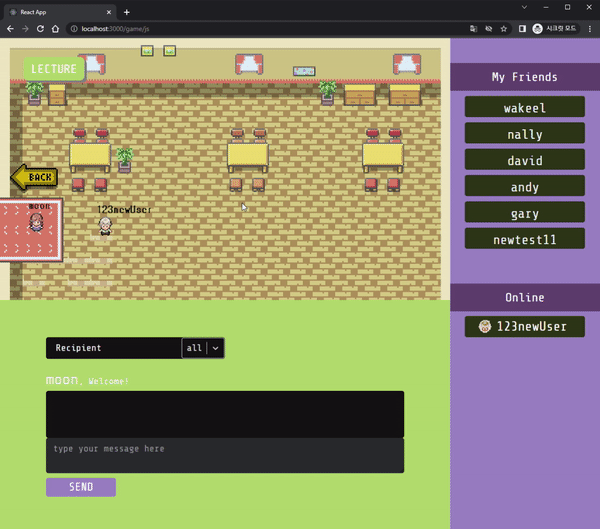Image resolution: width=600 pixels, height=529 pixels.
Task: Open friend newtest11
Action: [525, 239]
